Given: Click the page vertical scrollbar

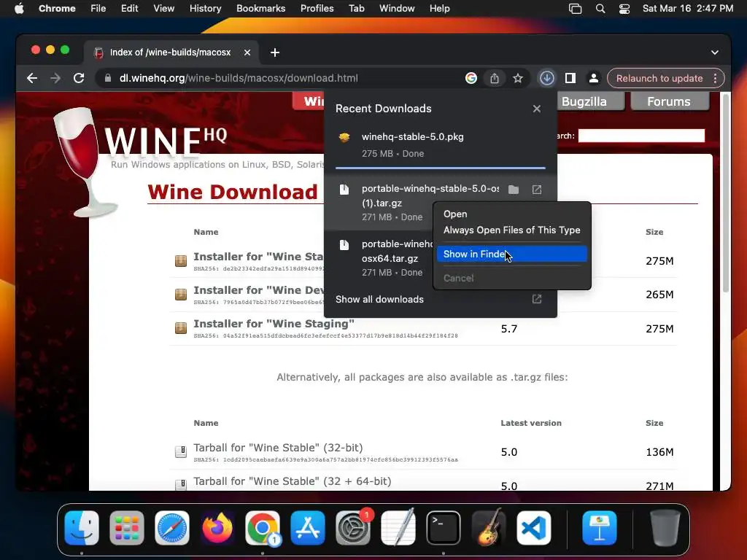Looking at the screenshot, I should tap(726, 192).
